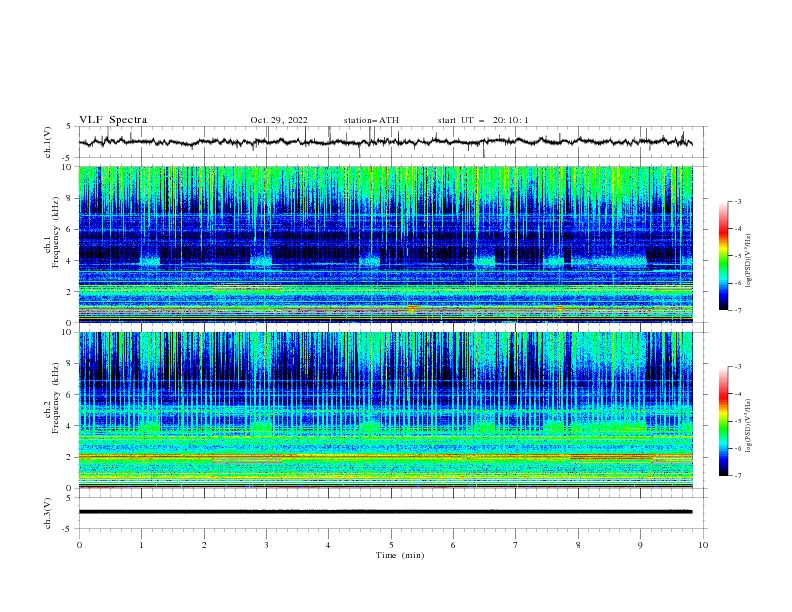Click time axis tick label "1"

pos(141,545)
